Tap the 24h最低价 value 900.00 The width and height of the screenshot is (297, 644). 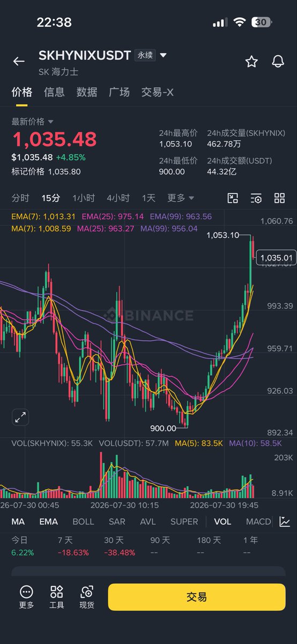pos(172,172)
